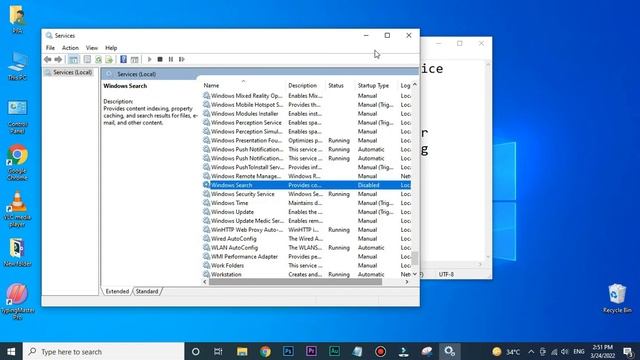
Task: Open VLC media player desktop shortcut
Action: (x=18, y=209)
